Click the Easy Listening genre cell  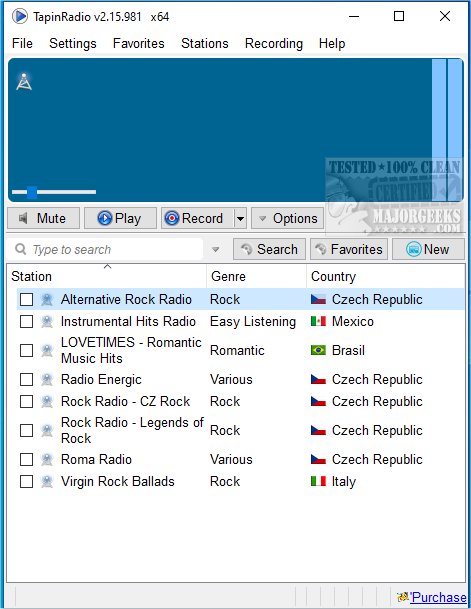[253, 322]
